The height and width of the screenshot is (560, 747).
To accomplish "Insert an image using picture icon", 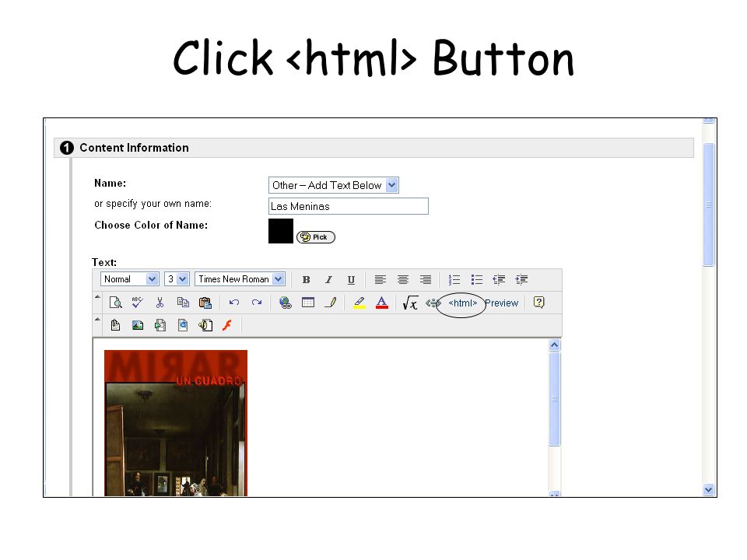I will coord(138,325).
